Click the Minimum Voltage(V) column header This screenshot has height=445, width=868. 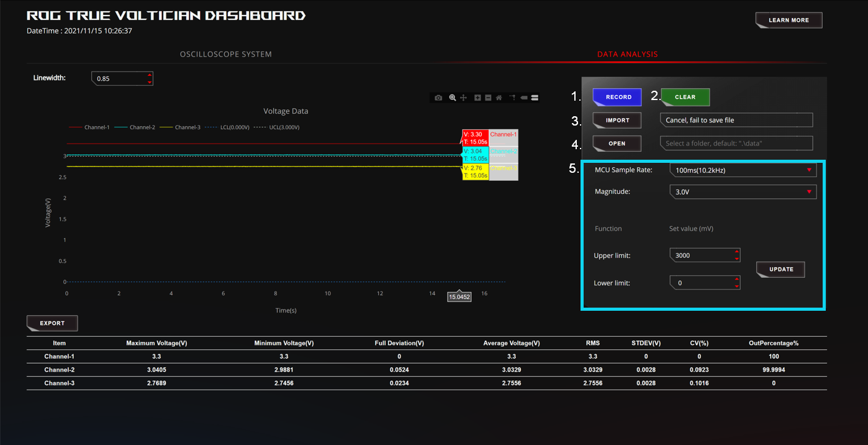(x=284, y=343)
